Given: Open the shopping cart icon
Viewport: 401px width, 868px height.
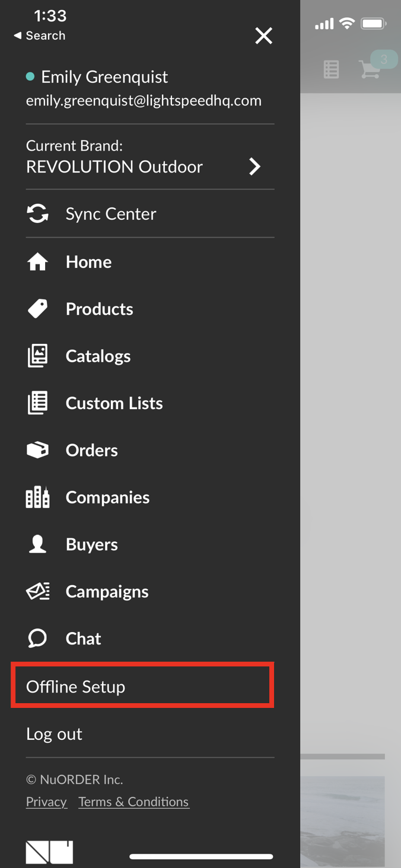Looking at the screenshot, I should [370, 69].
